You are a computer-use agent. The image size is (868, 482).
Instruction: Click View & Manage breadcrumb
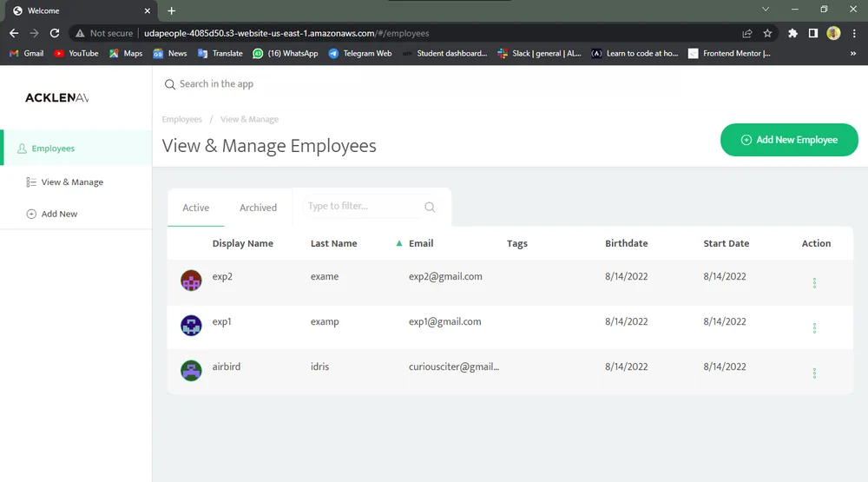pyautogui.click(x=250, y=119)
